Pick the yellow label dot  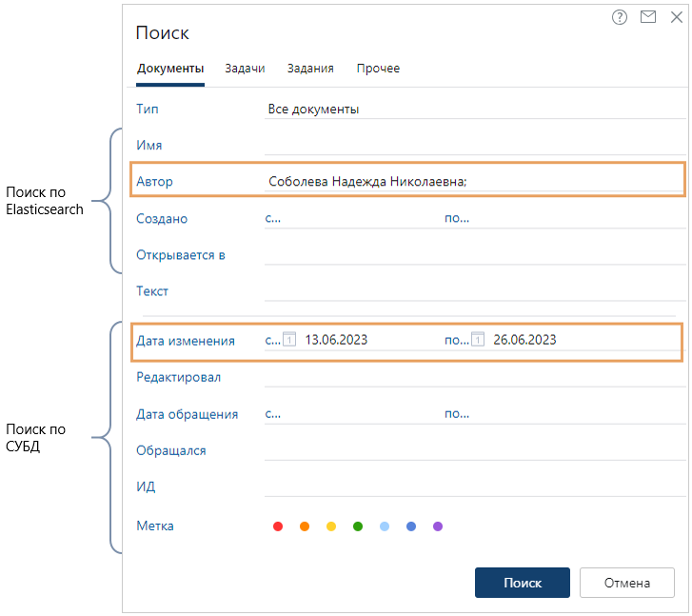click(331, 526)
